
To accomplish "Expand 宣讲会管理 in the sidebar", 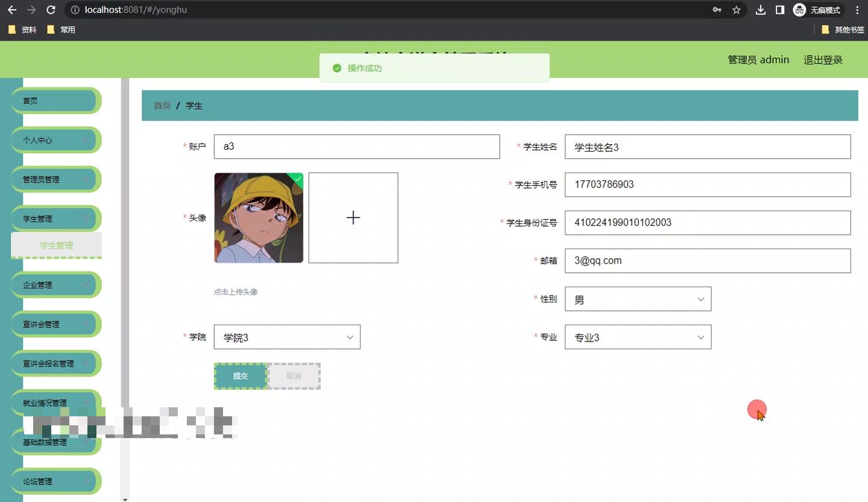I will click(x=55, y=324).
